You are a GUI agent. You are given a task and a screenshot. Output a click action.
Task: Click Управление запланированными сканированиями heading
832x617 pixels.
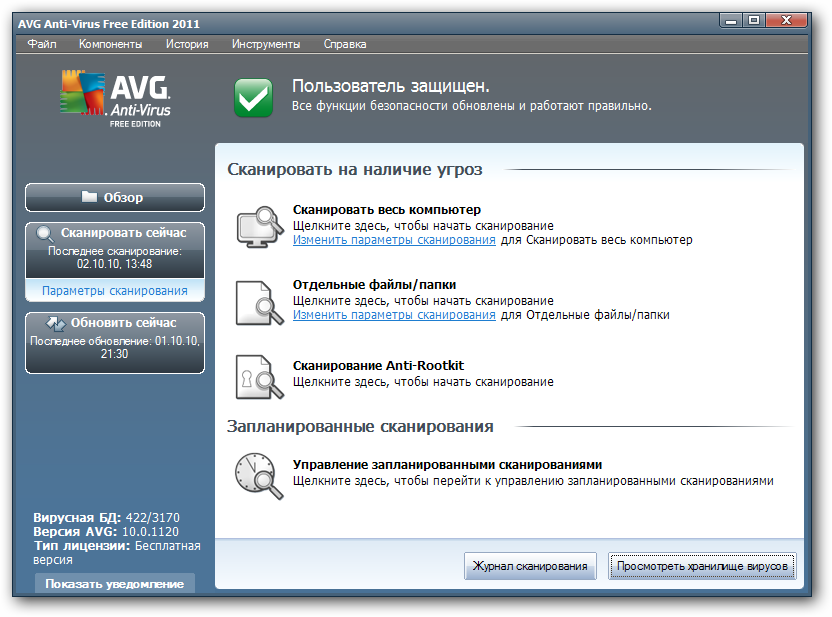point(447,465)
